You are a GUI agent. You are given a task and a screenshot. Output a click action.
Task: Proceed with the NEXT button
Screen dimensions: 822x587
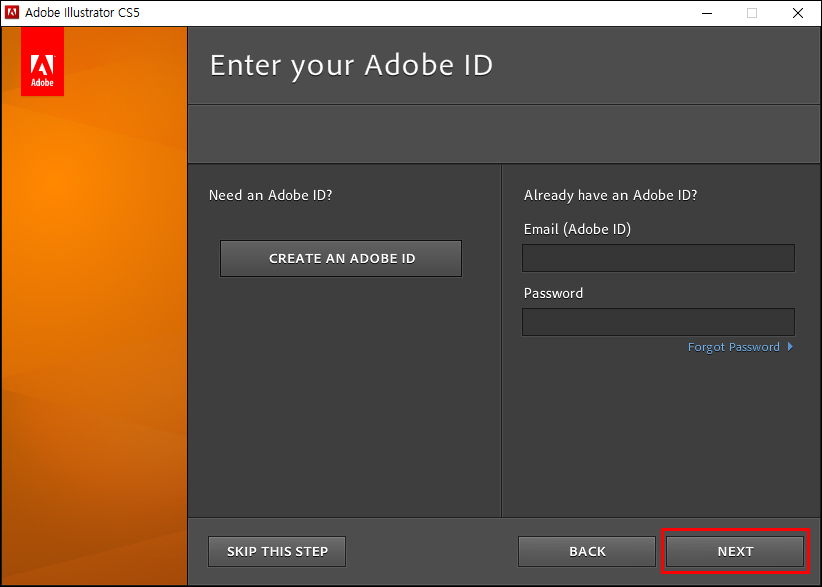[x=735, y=551]
